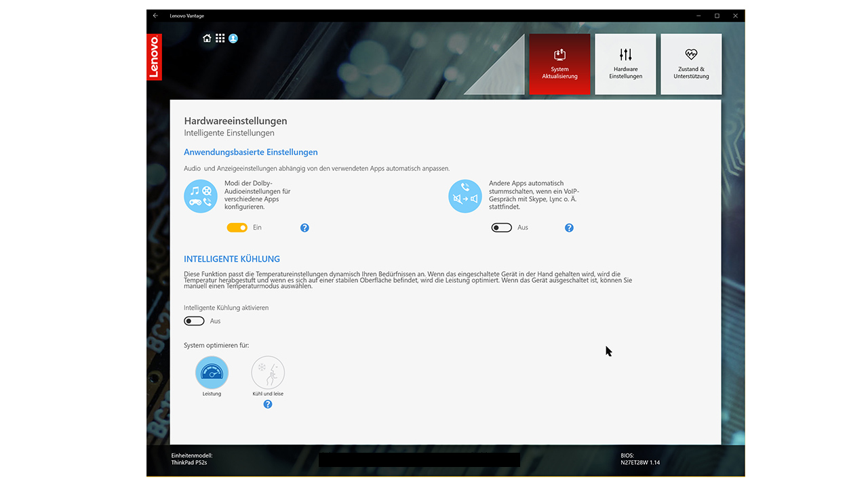Open Zustand & Unterstützung tile
Image resolution: width=868 pixels, height=488 pixels.
tap(691, 64)
